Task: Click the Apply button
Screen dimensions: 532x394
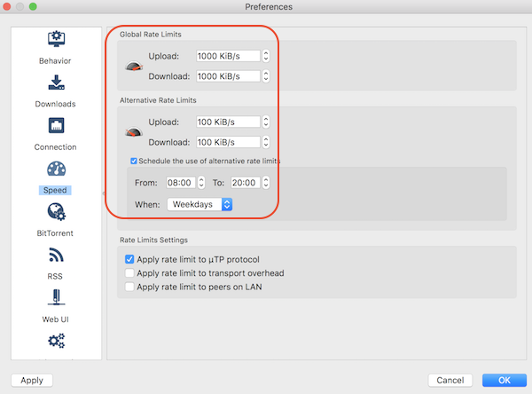Action: click(x=31, y=380)
